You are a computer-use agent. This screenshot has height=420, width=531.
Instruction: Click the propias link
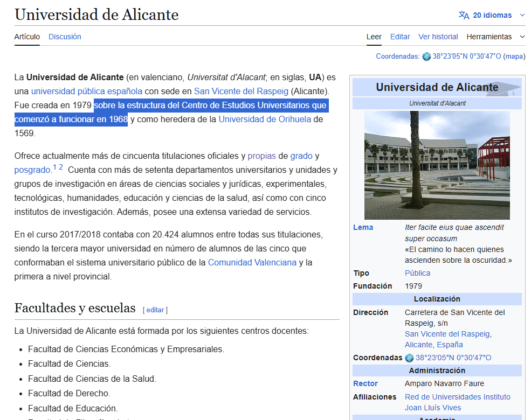coord(262,156)
